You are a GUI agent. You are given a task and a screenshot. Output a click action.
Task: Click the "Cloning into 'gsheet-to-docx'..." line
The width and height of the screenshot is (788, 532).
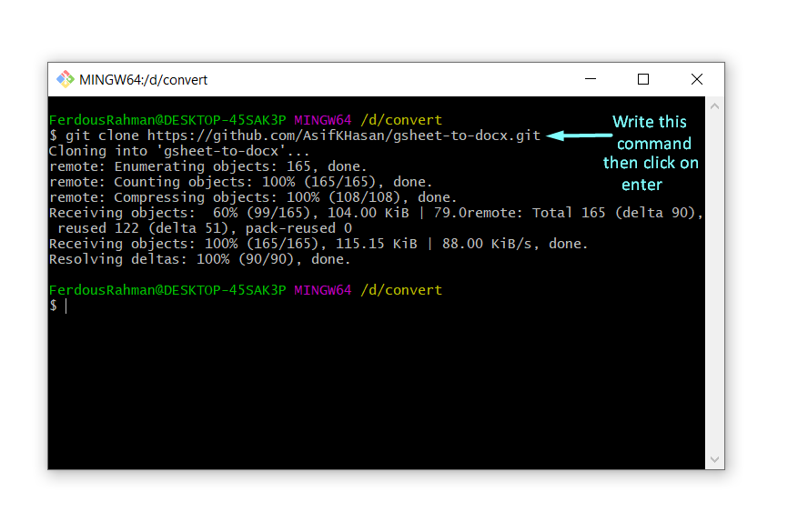179,151
